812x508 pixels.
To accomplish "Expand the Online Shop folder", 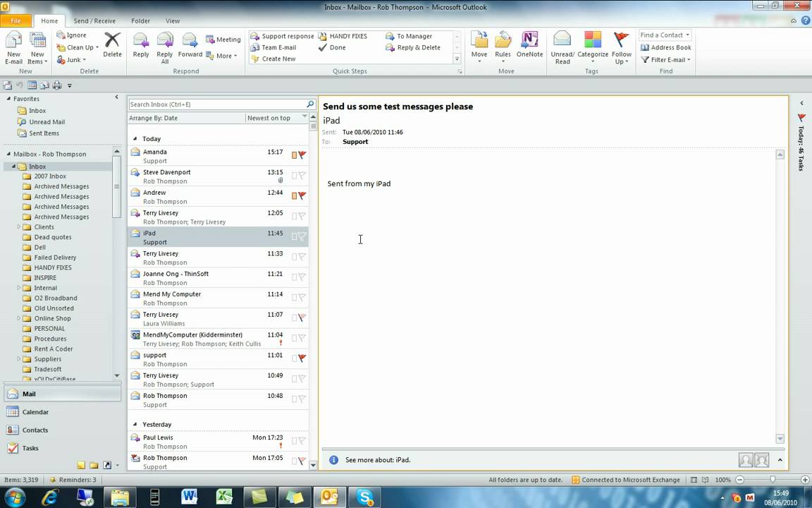I will tap(18, 318).
